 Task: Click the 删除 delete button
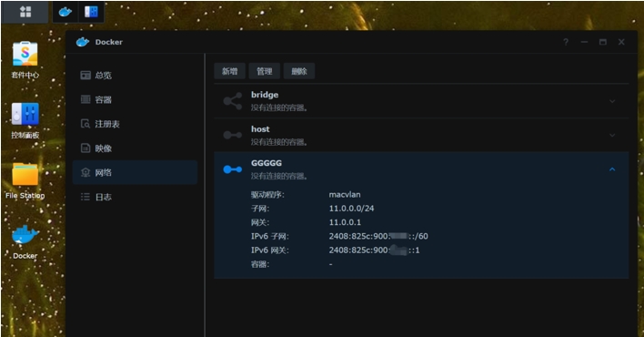[299, 71]
